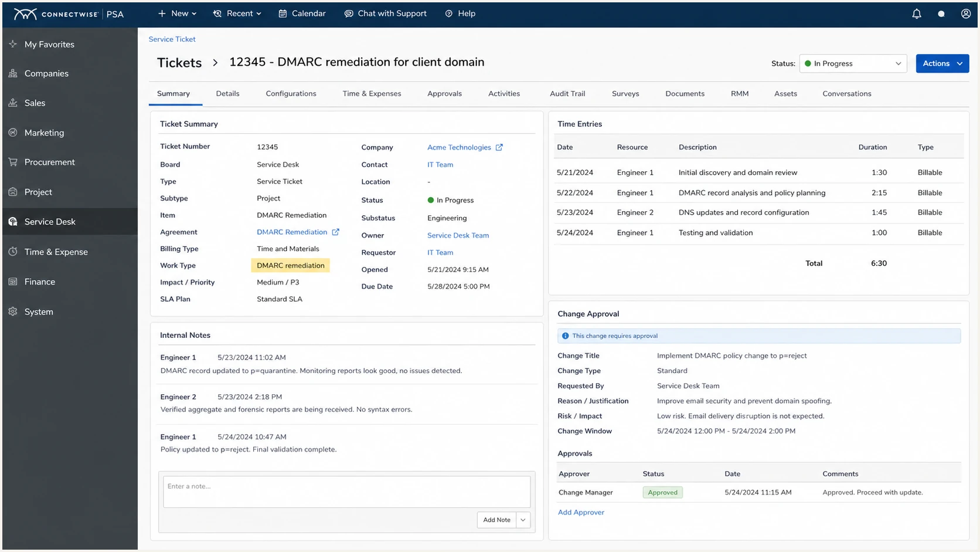Click the white status dot in header
980x552 pixels.
point(941,14)
